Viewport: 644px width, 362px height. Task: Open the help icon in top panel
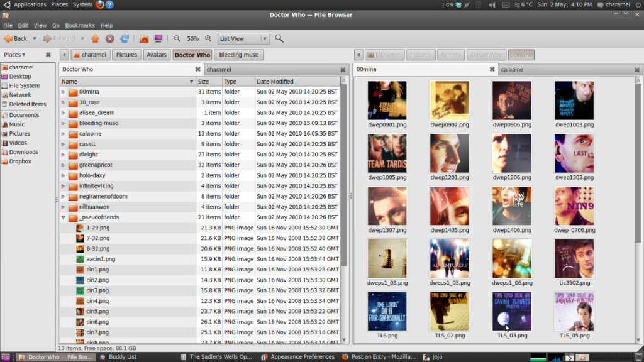[x=109, y=4]
